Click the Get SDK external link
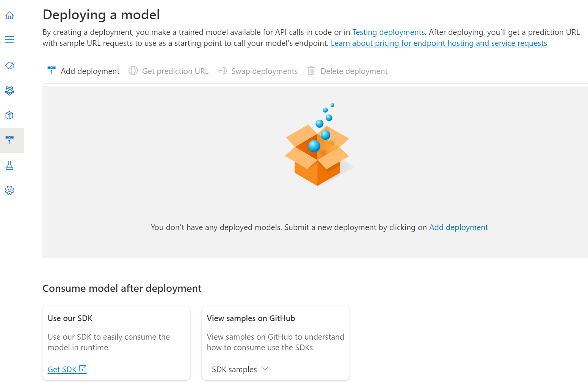 click(x=67, y=369)
